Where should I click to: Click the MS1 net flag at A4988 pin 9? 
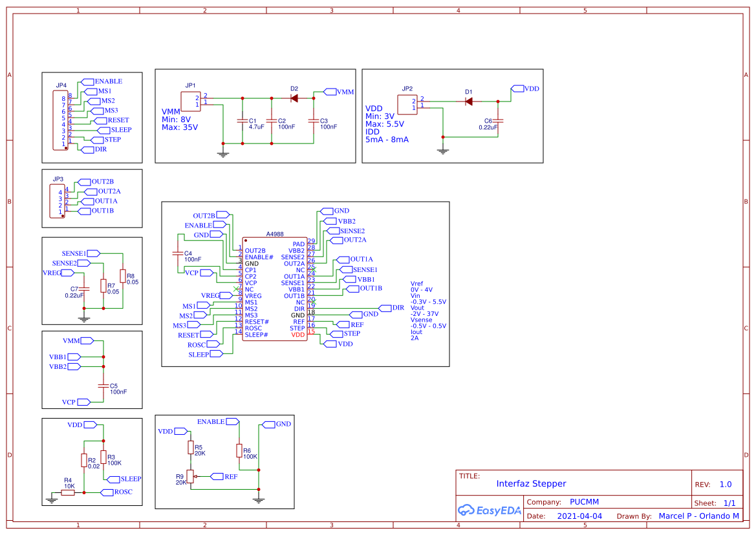[196, 306]
